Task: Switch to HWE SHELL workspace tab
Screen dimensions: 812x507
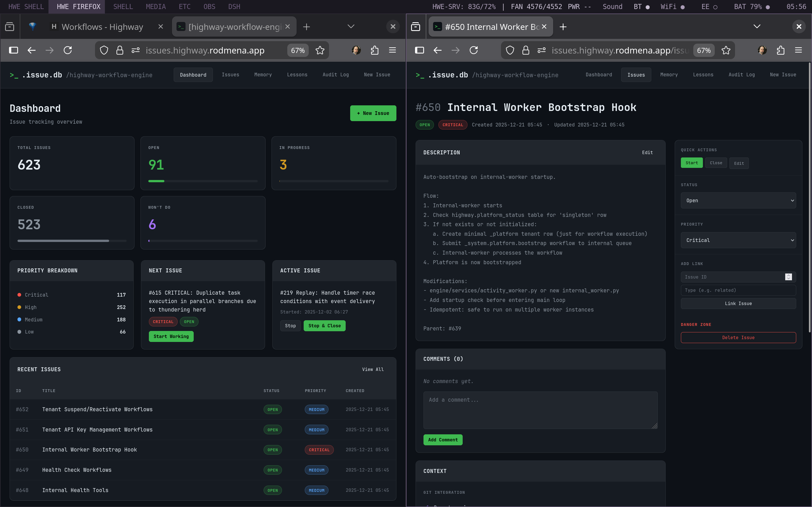Action: point(26,7)
